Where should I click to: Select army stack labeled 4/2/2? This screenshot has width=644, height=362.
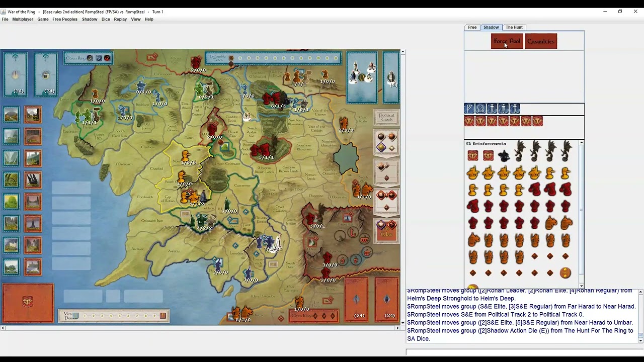point(203,222)
